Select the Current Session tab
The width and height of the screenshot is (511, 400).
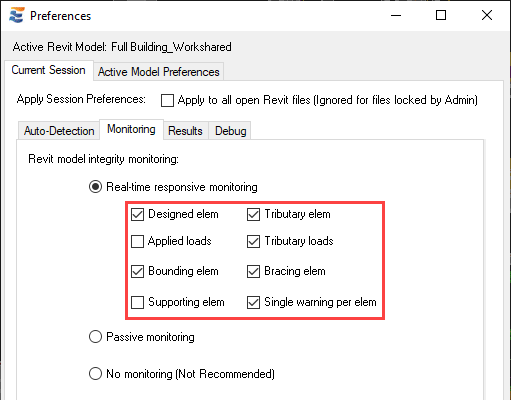tap(48, 70)
